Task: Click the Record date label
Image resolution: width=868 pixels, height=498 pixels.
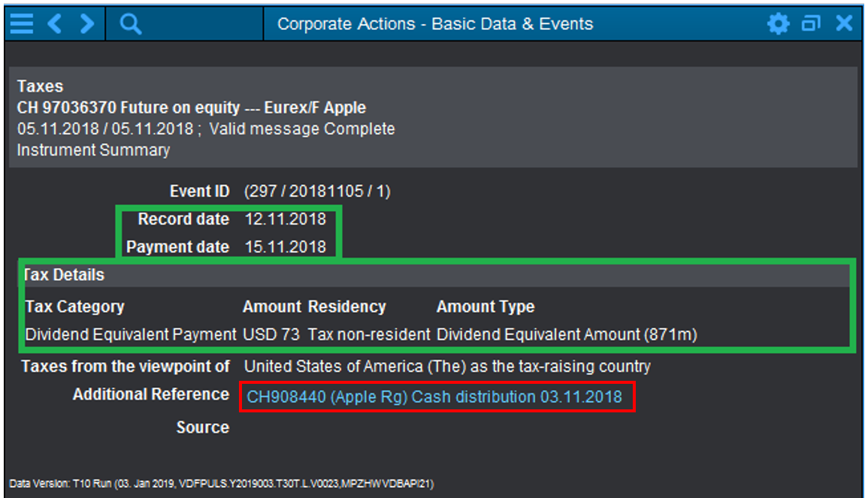Action: [183, 219]
